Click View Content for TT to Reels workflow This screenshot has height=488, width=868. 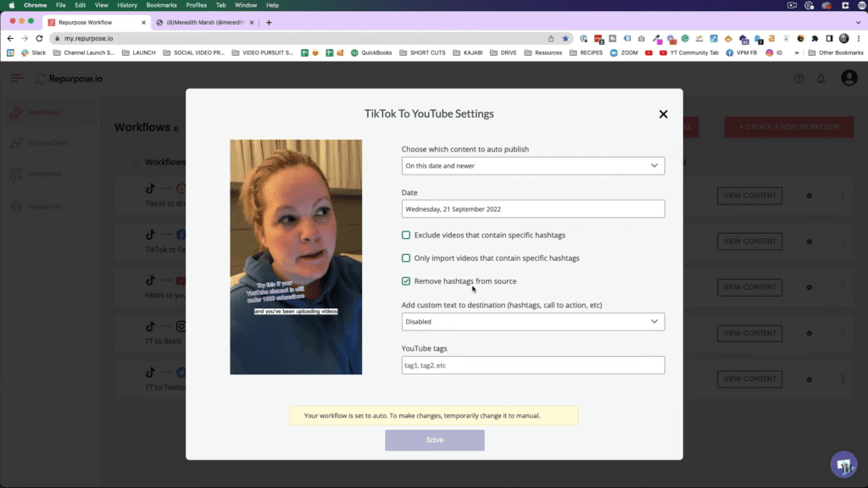(x=749, y=333)
